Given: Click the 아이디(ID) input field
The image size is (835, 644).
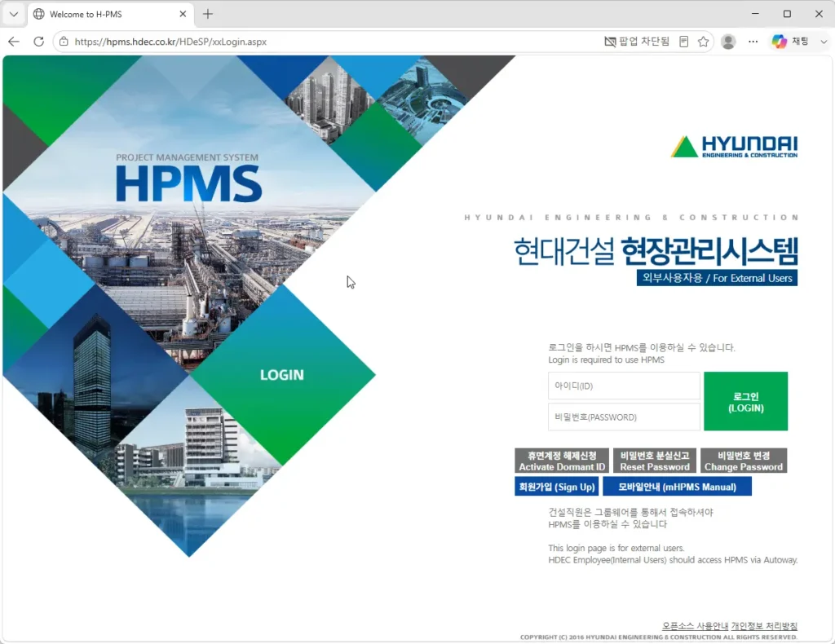Looking at the screenshot, I should click(x=624, y=386).
